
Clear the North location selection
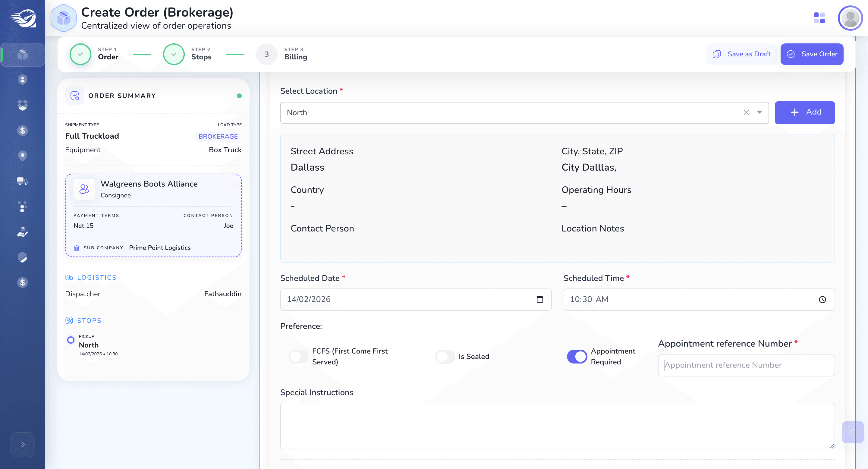tap(746, 112)
